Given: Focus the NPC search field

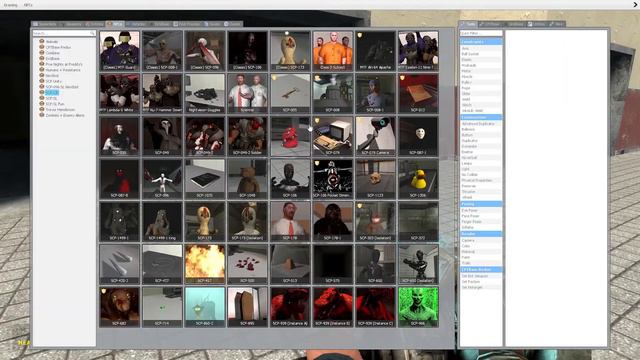Looking at the screenshot, I should click(x=64, y=33).
